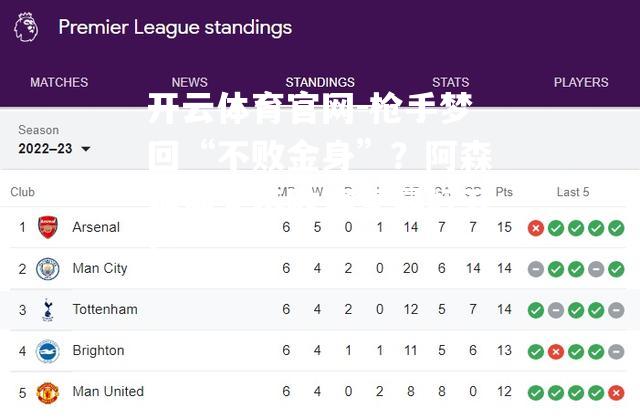Open the PLAYERS tab
The height and width of the screenshot is (418, 640).
coord(581,82)
